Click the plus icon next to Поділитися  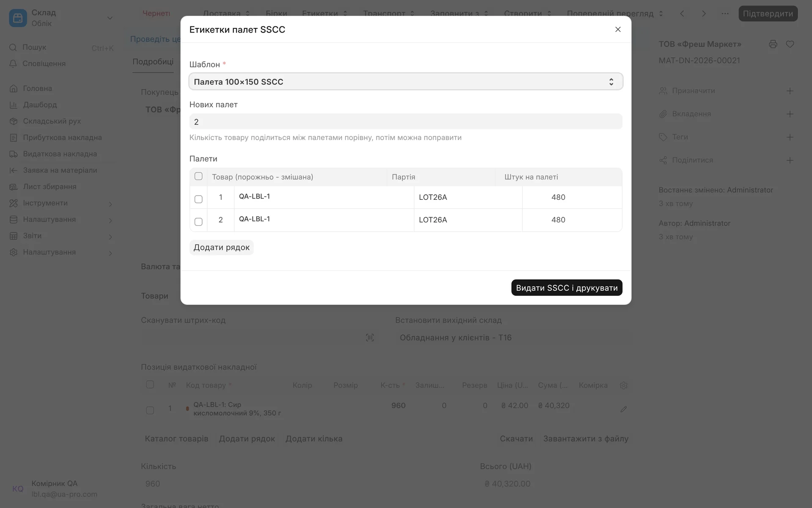click(790, 160)
